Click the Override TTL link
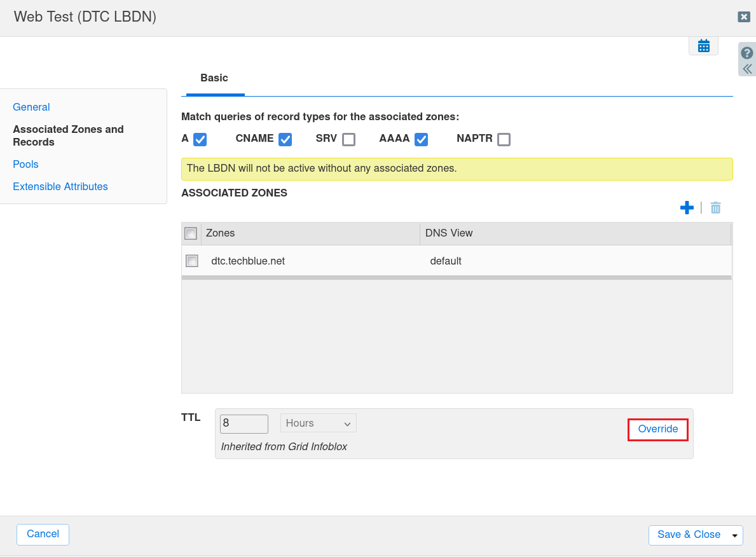The height and width of the screenshot is (557, 756). [x=657, y=429]
